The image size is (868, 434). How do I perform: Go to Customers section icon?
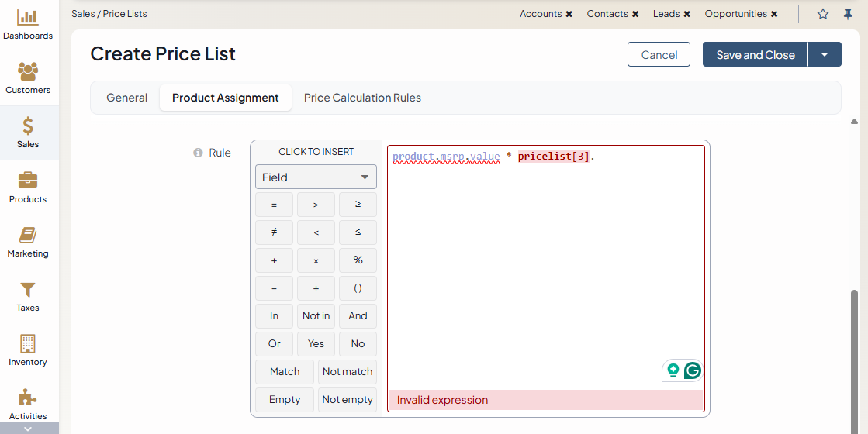click(28, 78)
